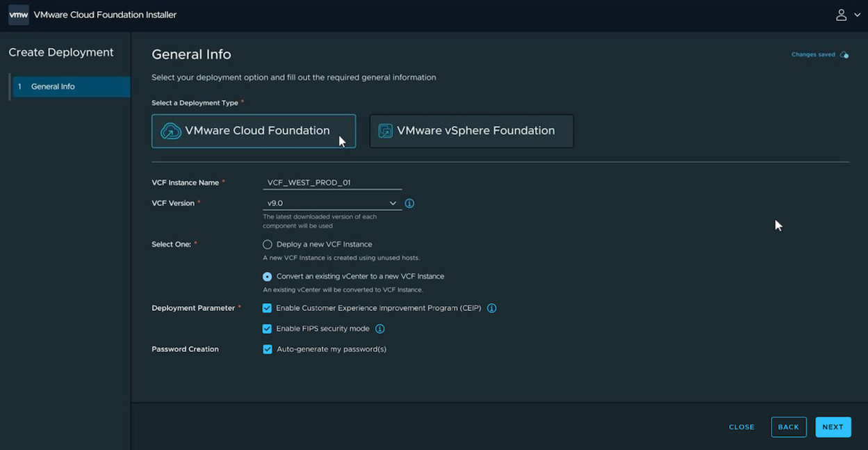Select VMware vSphere Foundation deployment type

(471, 131)
